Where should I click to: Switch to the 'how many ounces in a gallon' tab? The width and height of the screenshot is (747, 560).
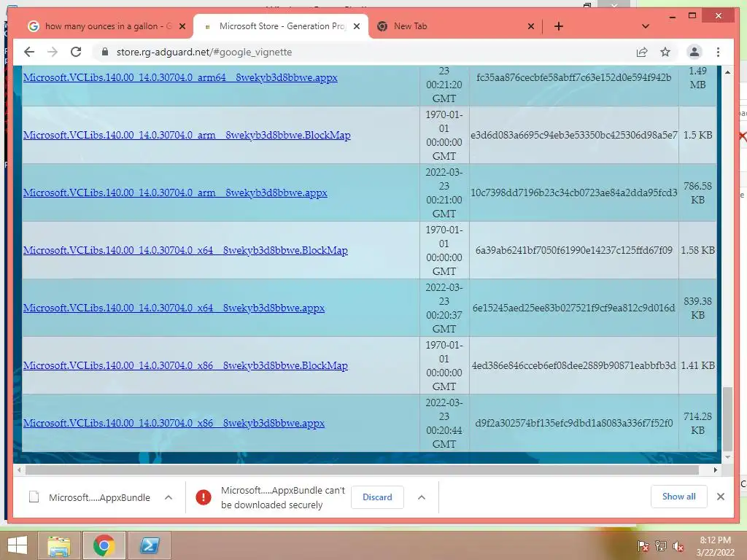coord(106,26)
